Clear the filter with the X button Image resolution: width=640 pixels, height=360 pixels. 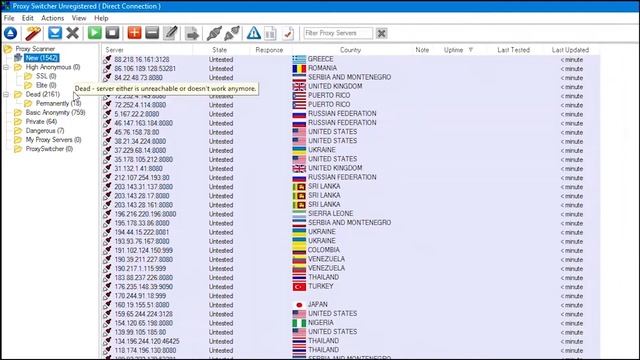click(x=382, y=33)
